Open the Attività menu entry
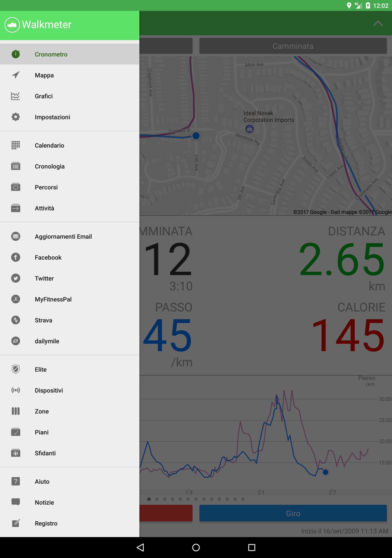This screenshot has height=558, width=392. (x=70, y=208)
